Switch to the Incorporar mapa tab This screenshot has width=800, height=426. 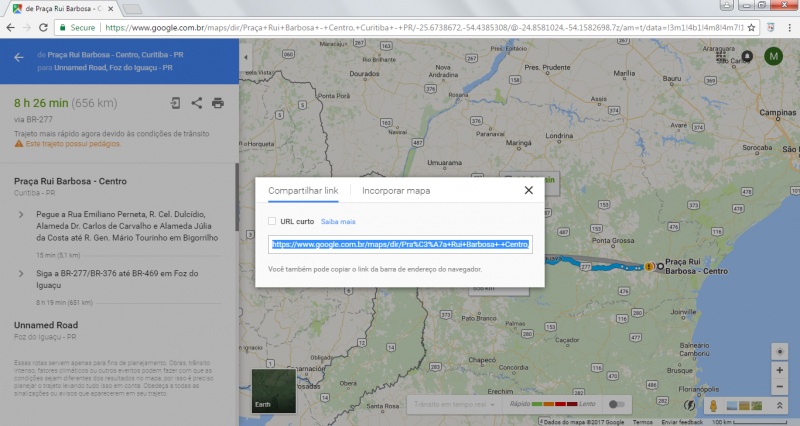tap(396, 190)
